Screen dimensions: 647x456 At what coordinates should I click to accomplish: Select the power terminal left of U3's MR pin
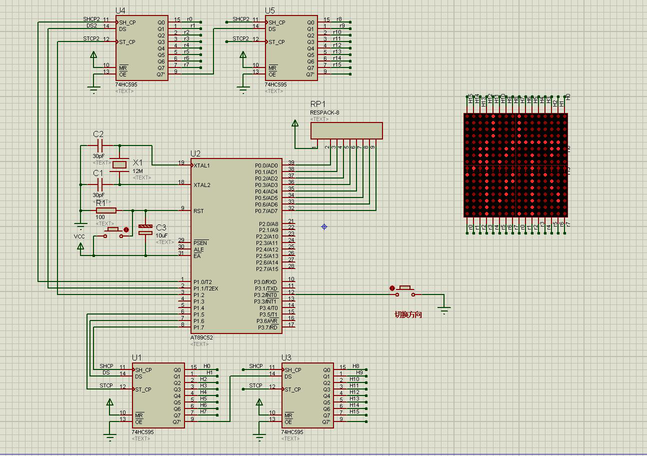(x=259, y=402)
